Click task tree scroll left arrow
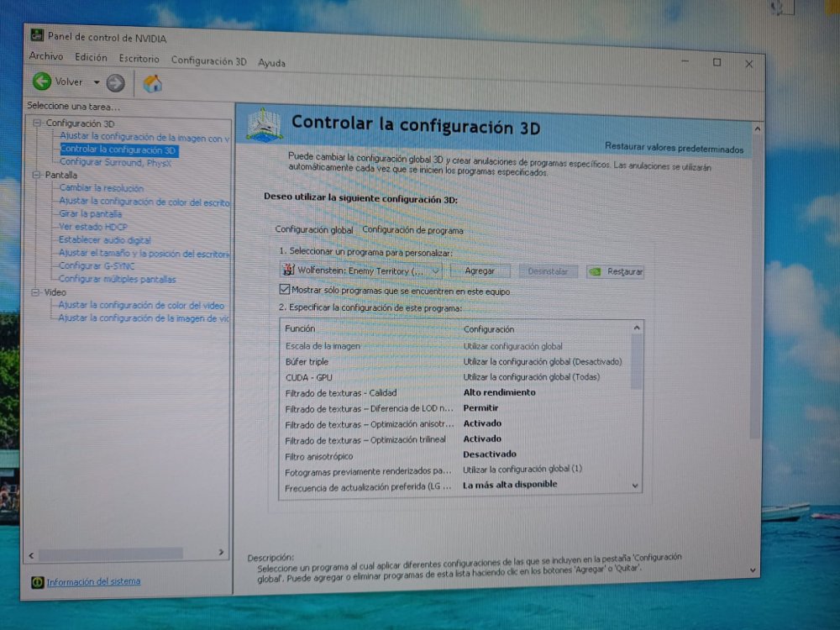Screen dimensions: 840x630 pos(31,555)
